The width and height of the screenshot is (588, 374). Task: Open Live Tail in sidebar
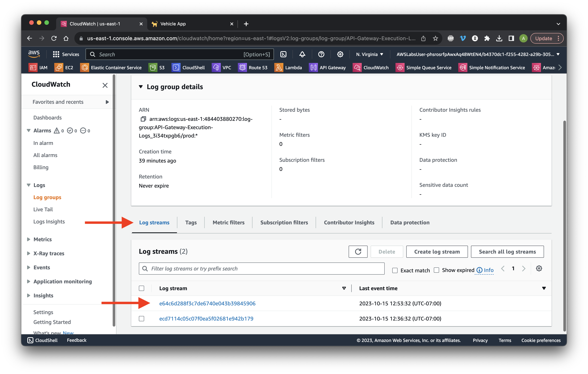43,209
